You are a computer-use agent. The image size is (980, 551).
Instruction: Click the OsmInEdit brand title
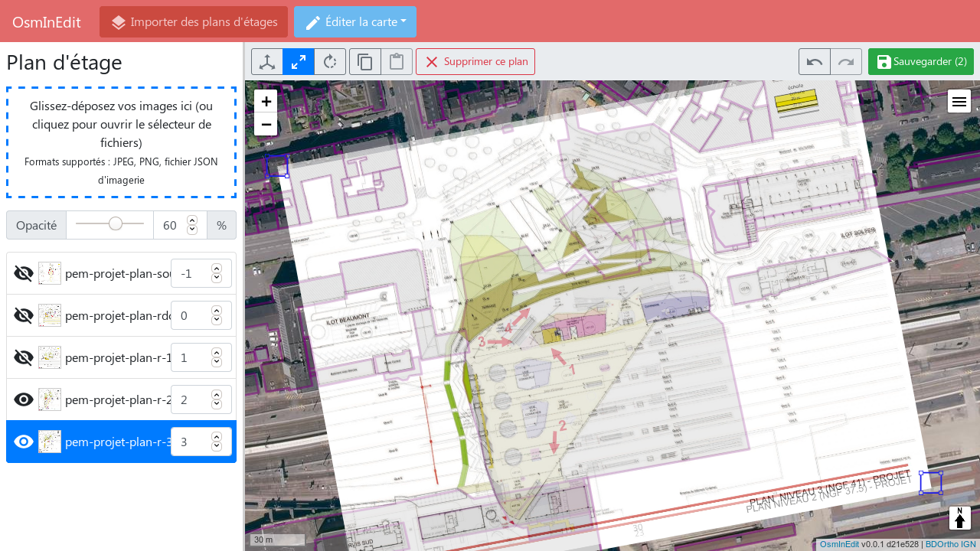[47, 22]
